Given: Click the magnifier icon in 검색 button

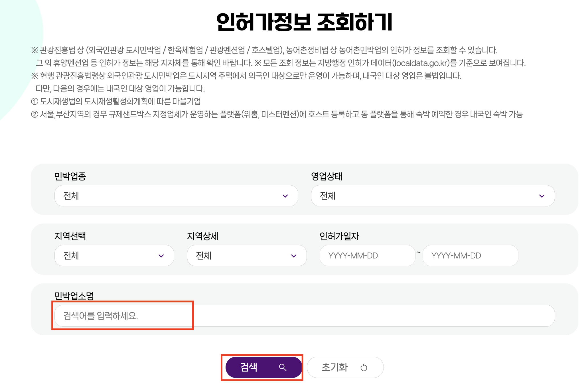Looking at the screenshot, I should 282,367.
